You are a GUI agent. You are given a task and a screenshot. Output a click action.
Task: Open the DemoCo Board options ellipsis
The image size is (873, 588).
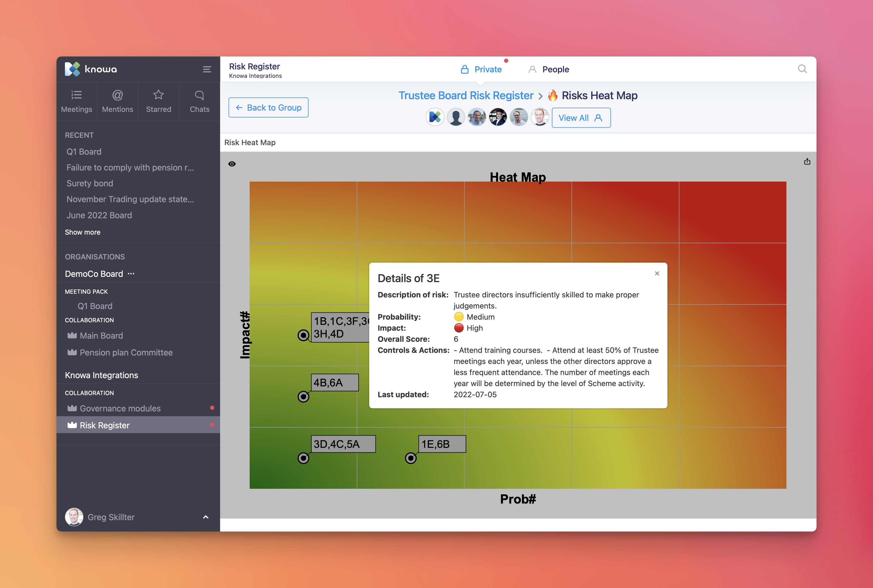point(131,274)
